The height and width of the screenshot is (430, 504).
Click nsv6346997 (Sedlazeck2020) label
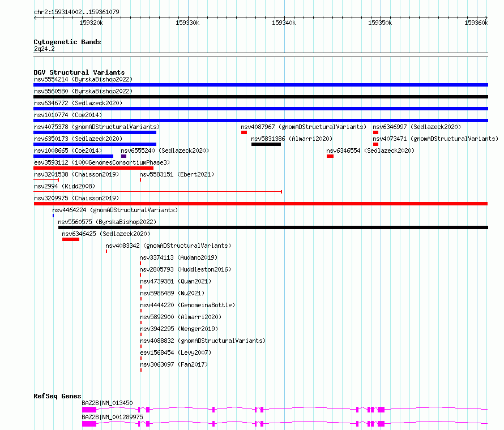coord(417,127)
